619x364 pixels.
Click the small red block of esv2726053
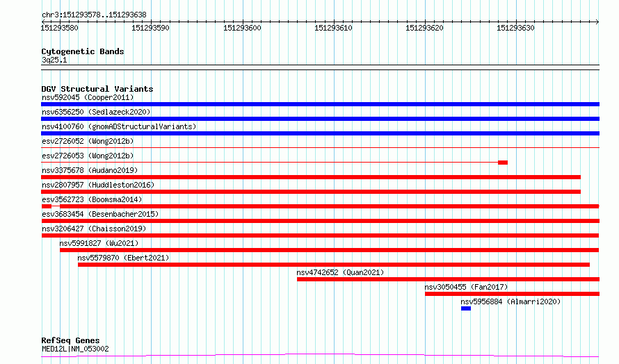coord(503,163)
